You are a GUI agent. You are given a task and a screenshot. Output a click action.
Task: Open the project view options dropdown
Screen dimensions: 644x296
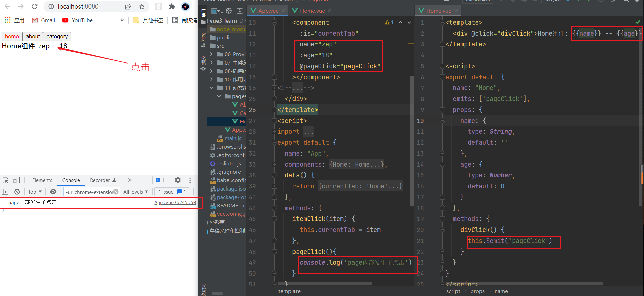(x=217, y=11)
